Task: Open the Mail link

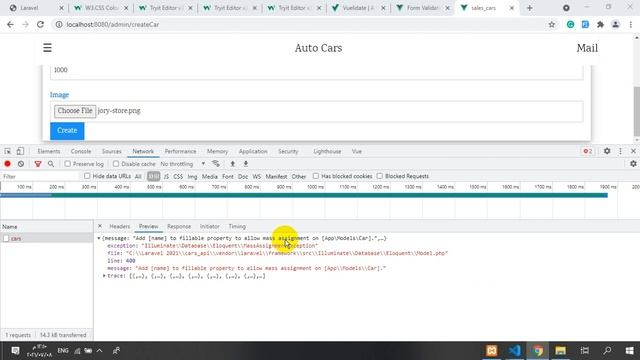Action: (587, 48)
